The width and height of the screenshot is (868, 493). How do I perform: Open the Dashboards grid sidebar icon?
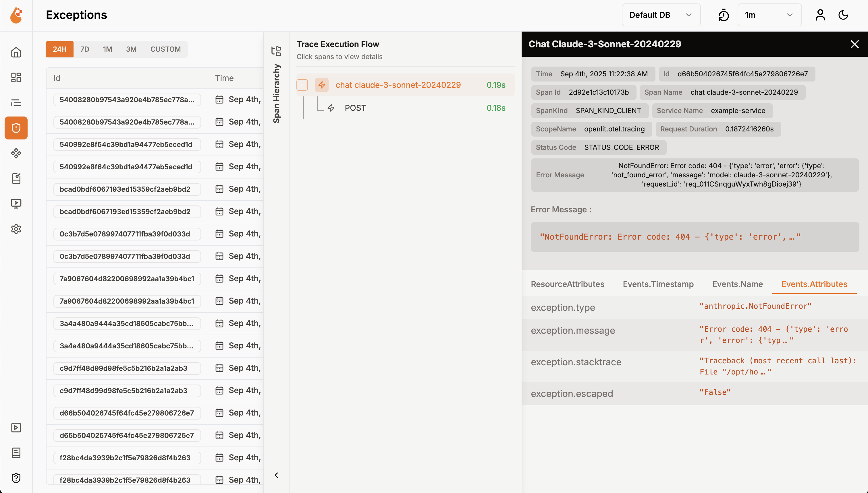(16, 77)
